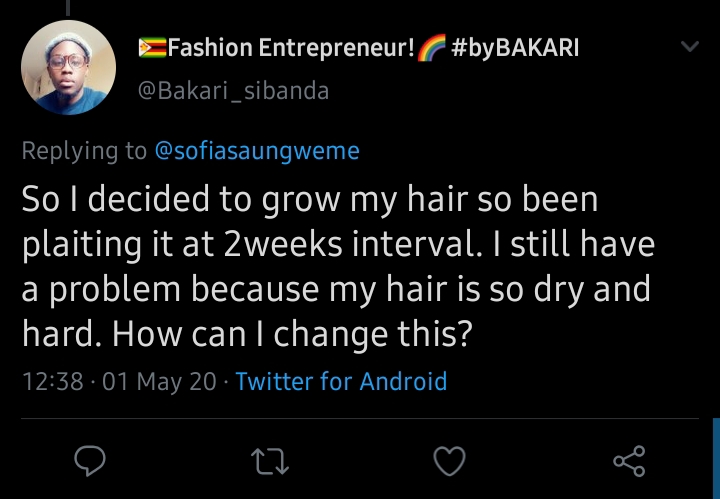Open the share icon options
This screenshot has width=720, height=499.
(x=629, y=461)
